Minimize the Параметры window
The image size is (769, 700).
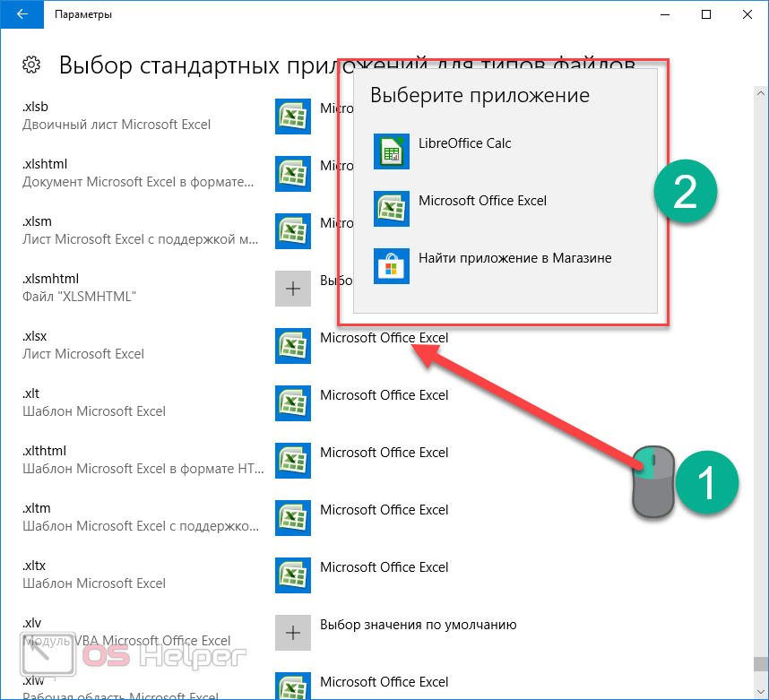[665, 14]
